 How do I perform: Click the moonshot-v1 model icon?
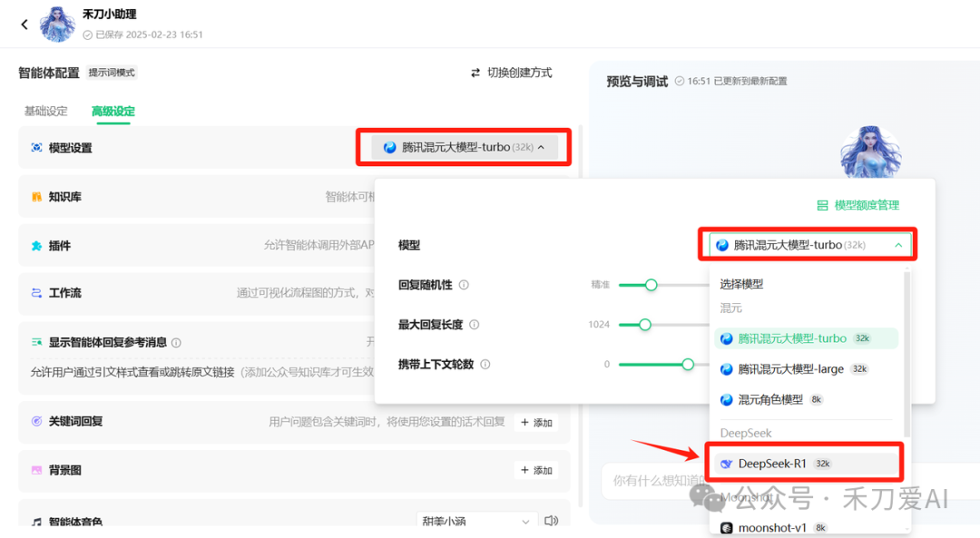[x=726, y=528]
